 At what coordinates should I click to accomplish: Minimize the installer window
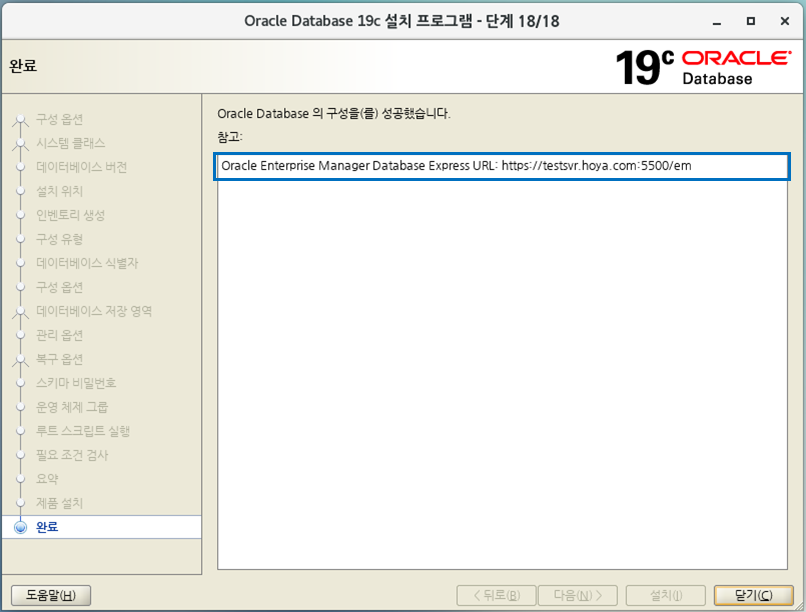tap(717, 21)
